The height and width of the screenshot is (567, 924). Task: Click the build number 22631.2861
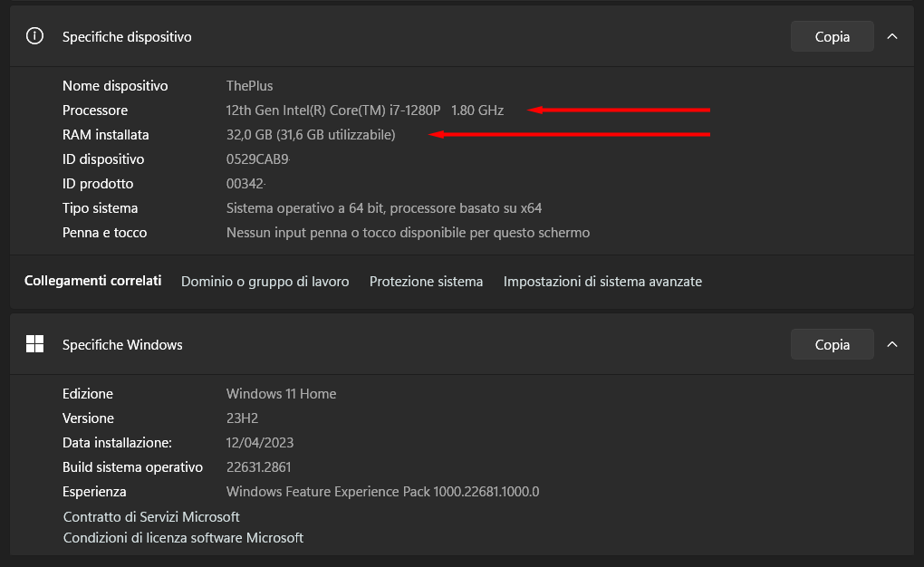[259, 467]
